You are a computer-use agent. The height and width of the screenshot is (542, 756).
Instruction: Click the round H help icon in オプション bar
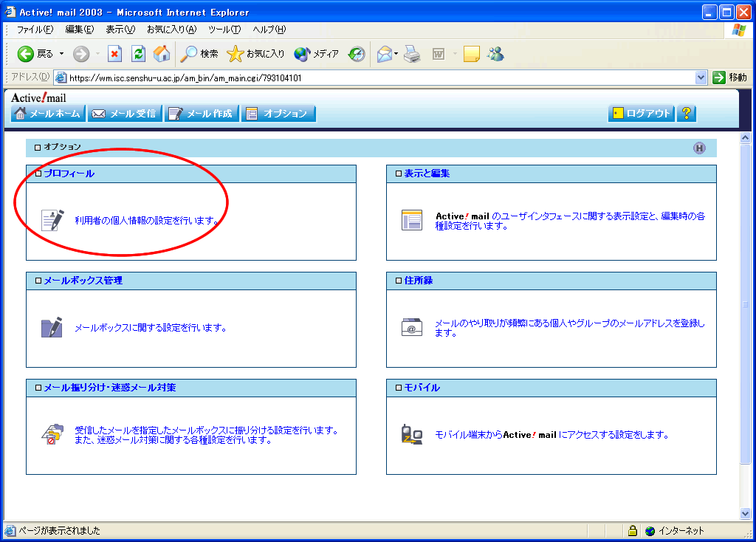(699, 148)
